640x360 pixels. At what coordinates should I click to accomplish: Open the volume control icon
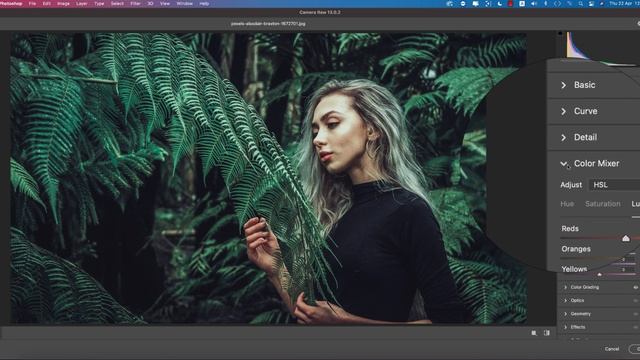click(x=534, y=4)
